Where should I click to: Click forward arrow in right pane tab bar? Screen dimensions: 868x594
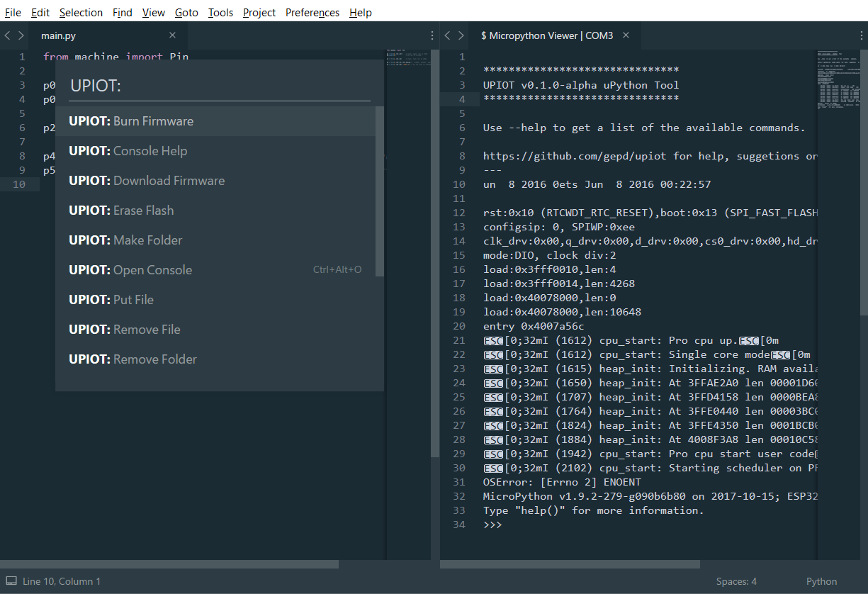pyautogui.click(x=461, y=35)
